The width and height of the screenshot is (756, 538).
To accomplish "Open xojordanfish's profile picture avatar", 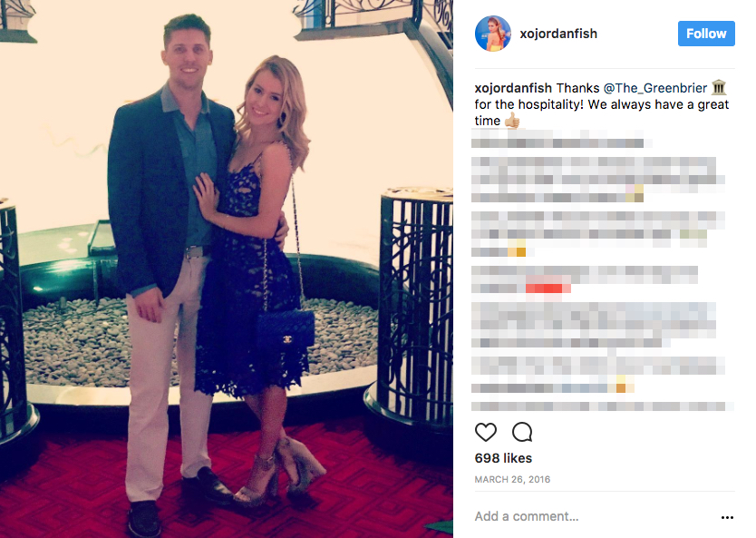I will click(493, 34).
